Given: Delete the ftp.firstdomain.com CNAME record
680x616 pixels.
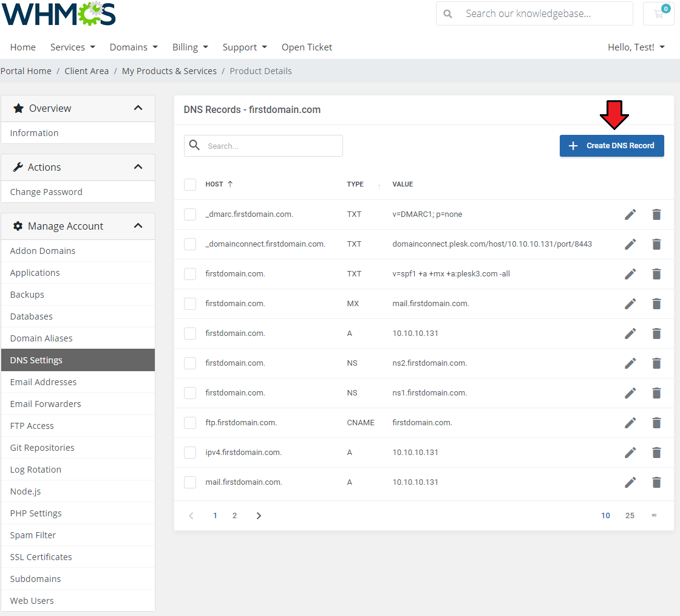Looking at the screenshot, I should (x=656, y=423).
